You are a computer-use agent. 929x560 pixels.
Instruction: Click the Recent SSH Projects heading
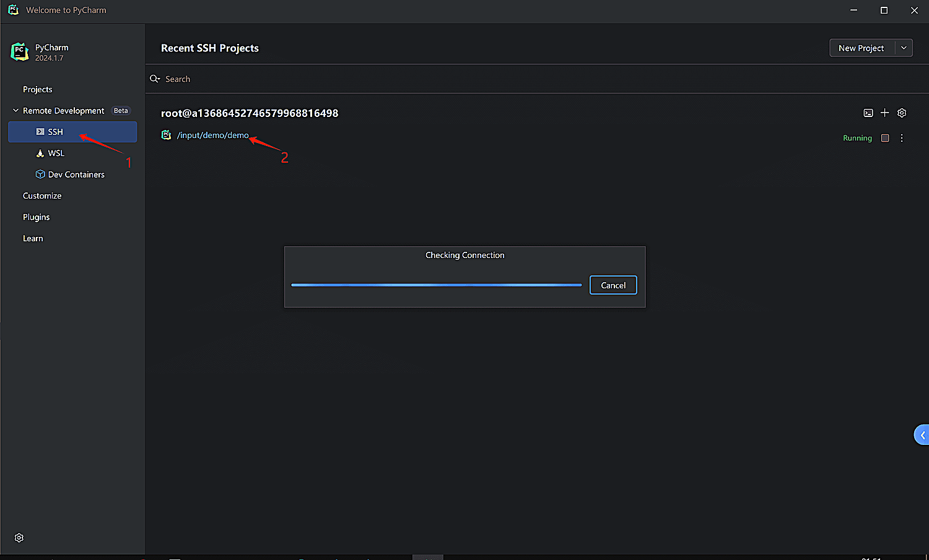[210, 48]
